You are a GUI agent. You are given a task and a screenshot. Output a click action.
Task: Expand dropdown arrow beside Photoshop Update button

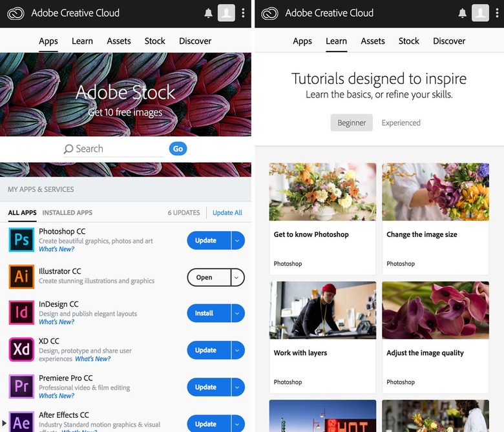[x=237, y=240]
